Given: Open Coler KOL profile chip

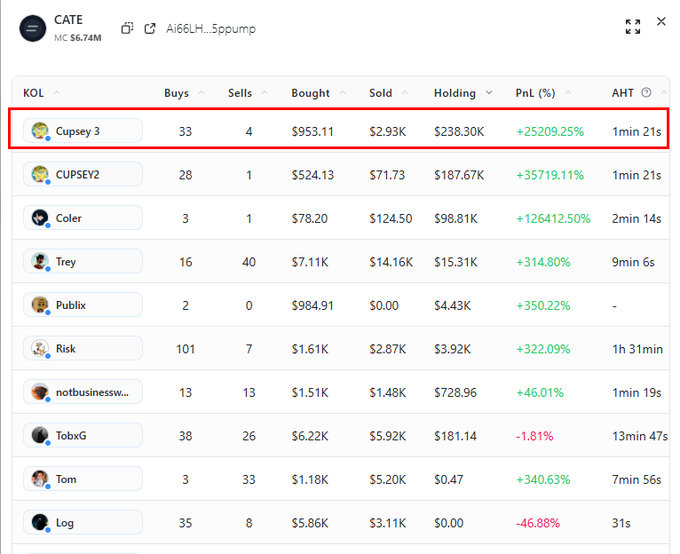Looking at the screenshot, I should pos(83,218).
